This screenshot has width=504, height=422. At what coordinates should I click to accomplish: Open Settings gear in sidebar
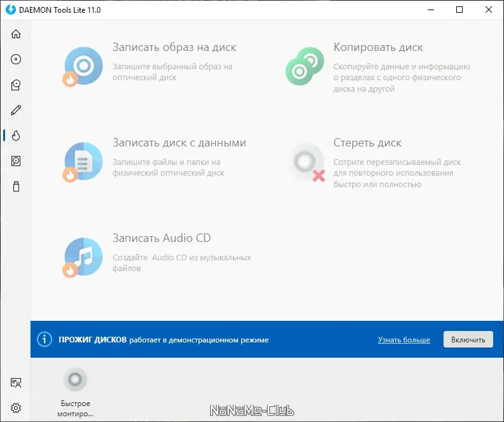(x=16, y=408)
